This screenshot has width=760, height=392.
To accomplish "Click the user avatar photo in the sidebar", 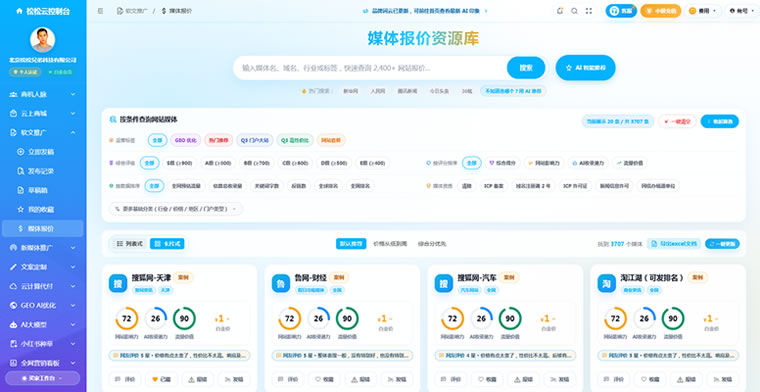I will pyautogui.click(x=43, y=40).
